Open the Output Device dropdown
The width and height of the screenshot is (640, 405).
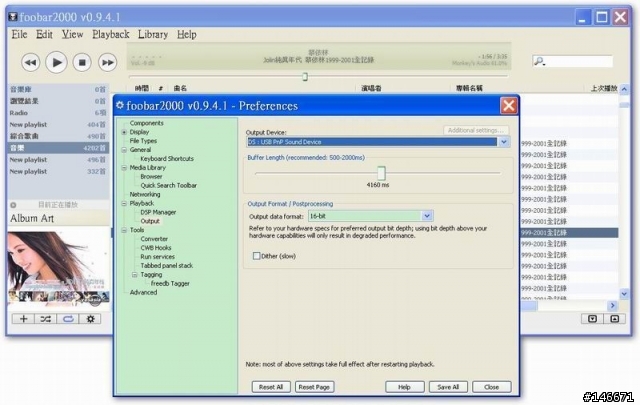[504, 142]
